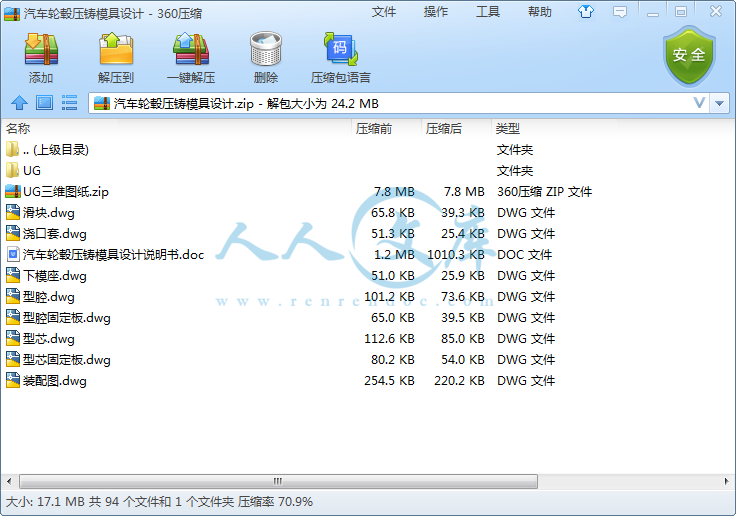Click the 1010.3 KB compressed size value
This screenshot has height=516, width=736.
point(456,254)
